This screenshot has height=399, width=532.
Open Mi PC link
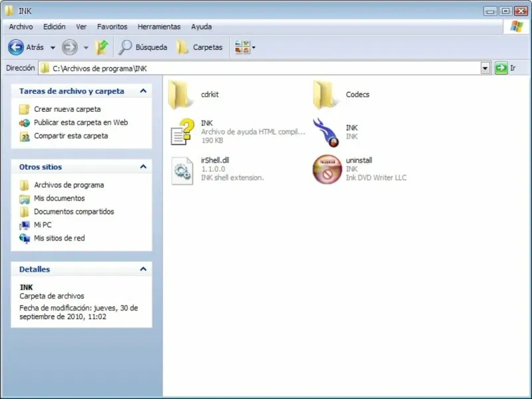tap(43, 225)
